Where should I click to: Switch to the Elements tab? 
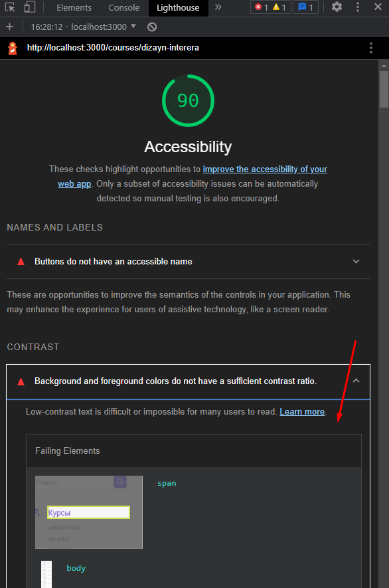point(74,7)
